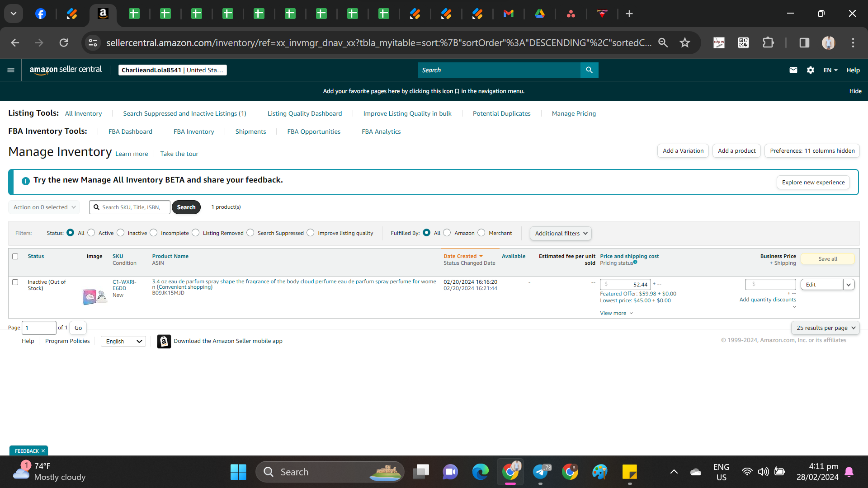Open Microsoft Edge from taskbar
Viewport: 868px width, 488px height.
click(480, 472)
